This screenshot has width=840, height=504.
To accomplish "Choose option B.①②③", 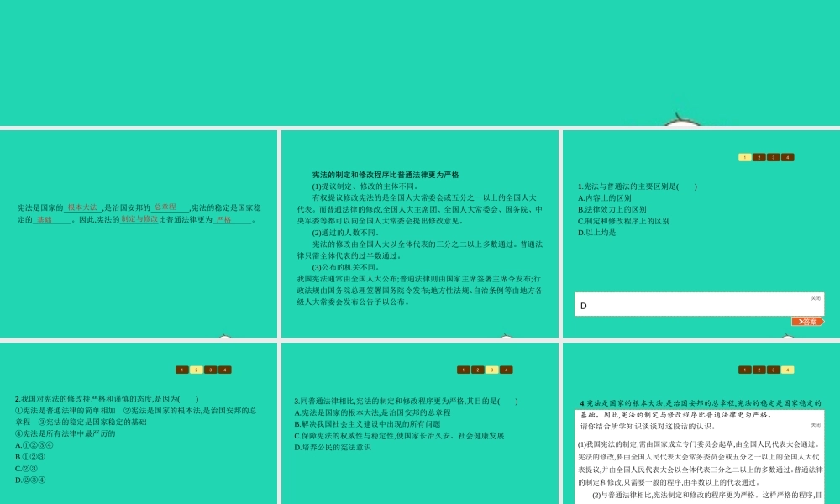I will point(30,457).
